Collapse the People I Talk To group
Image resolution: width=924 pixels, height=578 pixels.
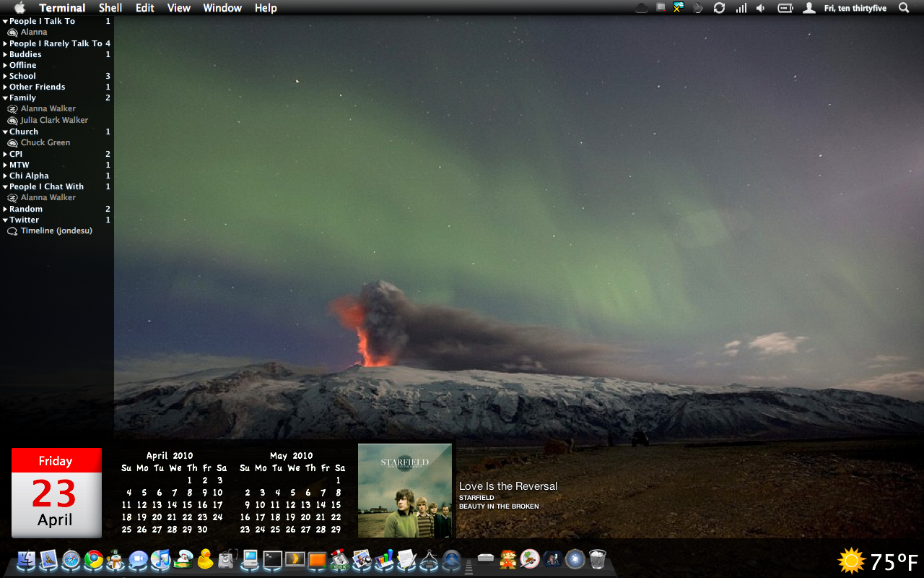5,22
